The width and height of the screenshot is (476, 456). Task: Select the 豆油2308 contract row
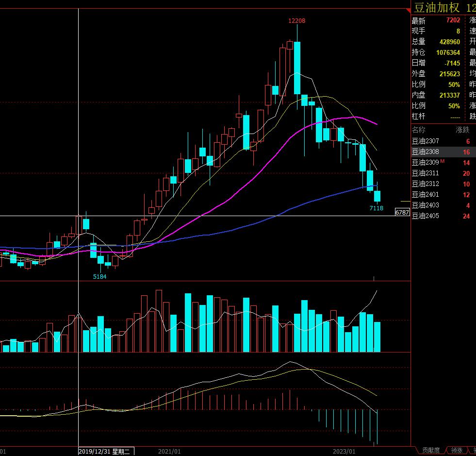[426, 152]
